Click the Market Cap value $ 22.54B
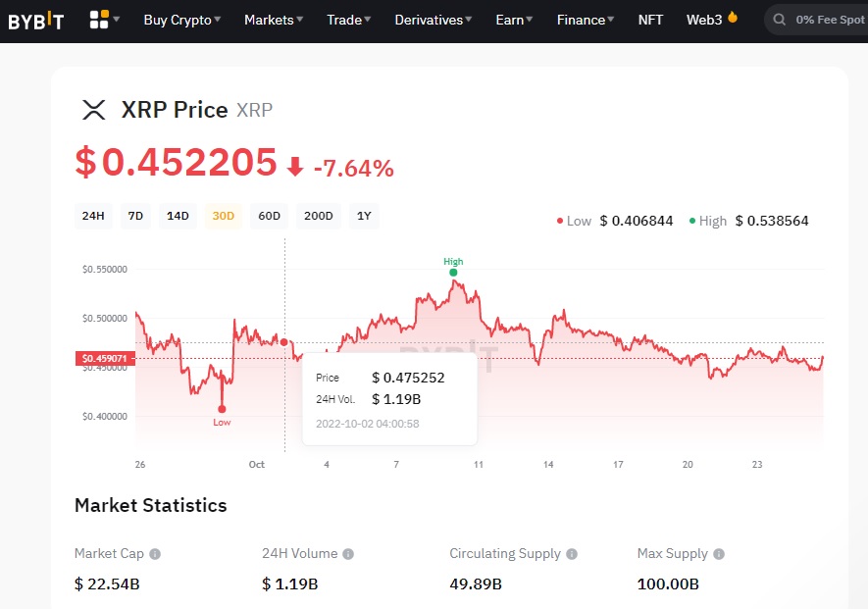This screenshot has width=868, height=609. (x=107, y=584)
